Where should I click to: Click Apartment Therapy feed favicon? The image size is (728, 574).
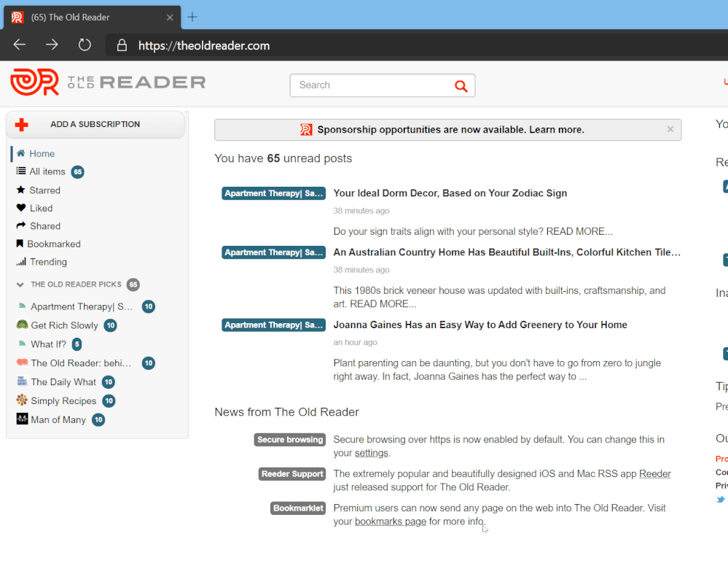(22, 306)
